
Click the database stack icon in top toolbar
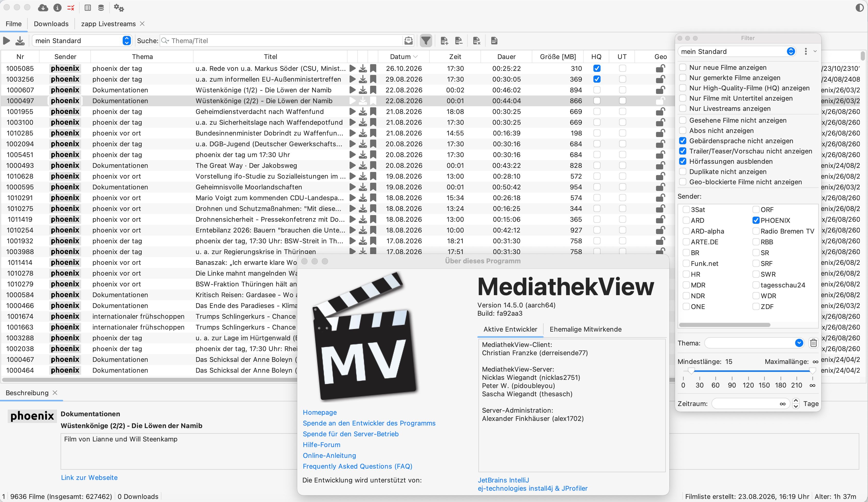[101, 8]
